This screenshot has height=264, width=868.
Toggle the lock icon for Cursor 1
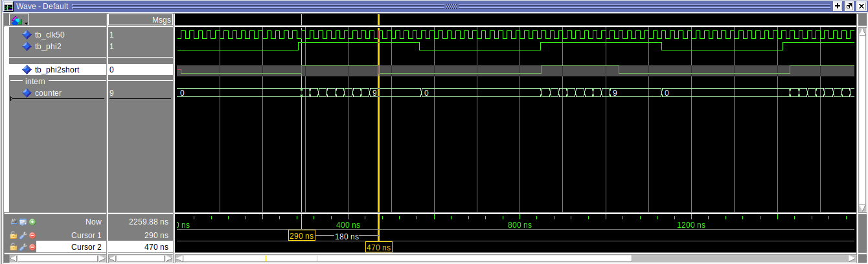(13, 236)
